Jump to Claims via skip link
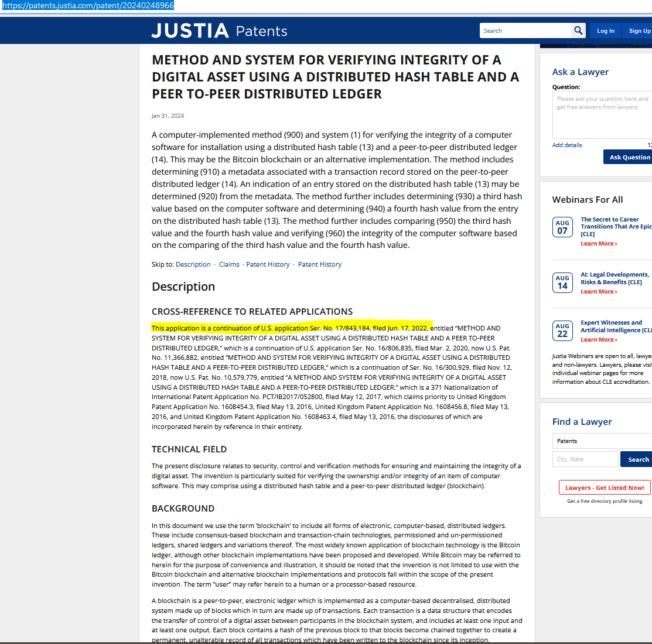 pyautogui.click(x=229, y=265)
